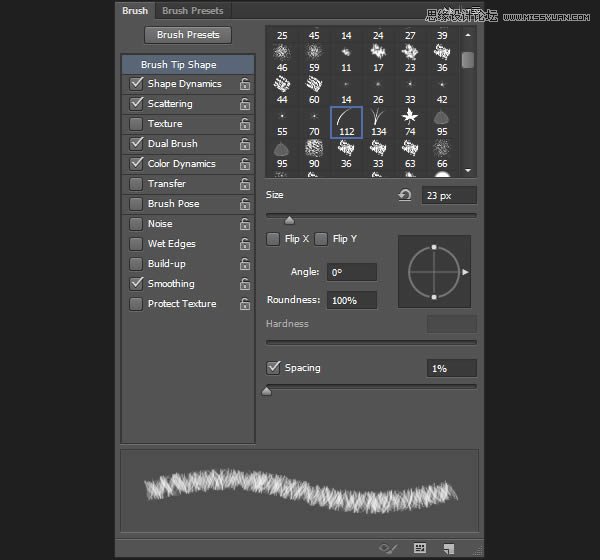Disable the Scattering checkbox
600x560 pixels.
coord(136,103)
